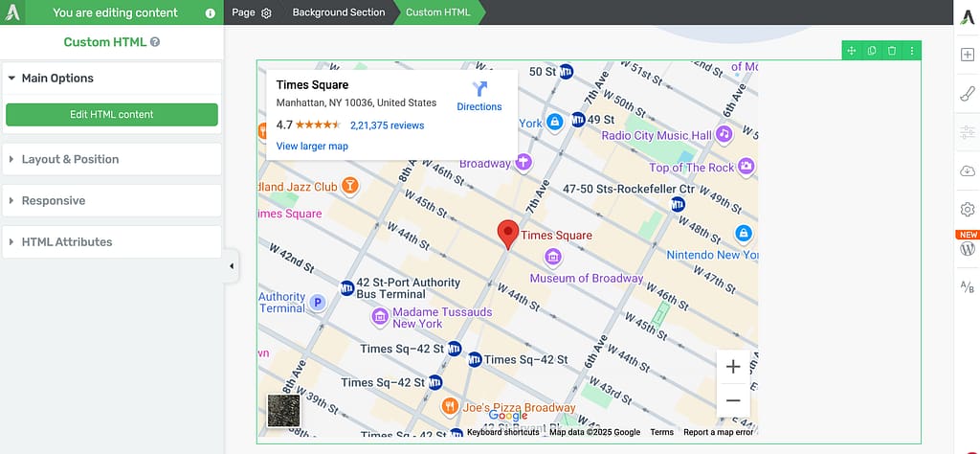Select Custom HTML breadcrumb item
Screen dimensions: 980x454
tap(437, 12)
